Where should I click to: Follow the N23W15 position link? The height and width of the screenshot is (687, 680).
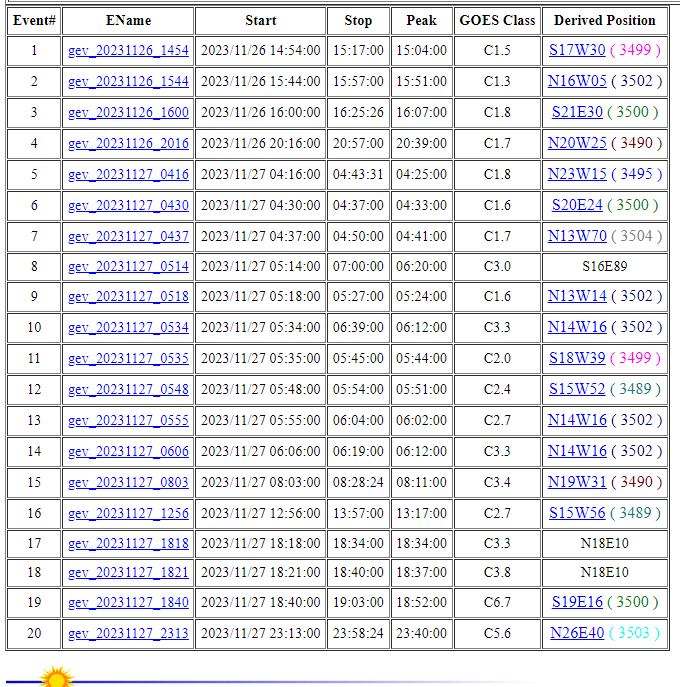[x=577, y=174]
